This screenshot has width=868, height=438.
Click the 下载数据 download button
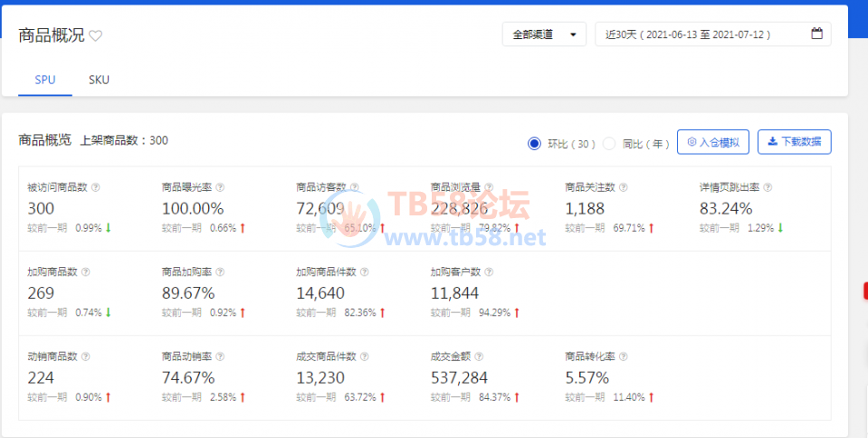point(795,142)
